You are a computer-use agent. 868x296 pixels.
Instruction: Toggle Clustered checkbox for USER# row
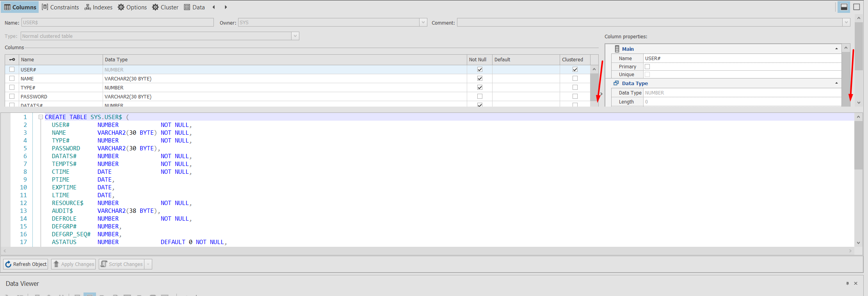pos(575,70)
